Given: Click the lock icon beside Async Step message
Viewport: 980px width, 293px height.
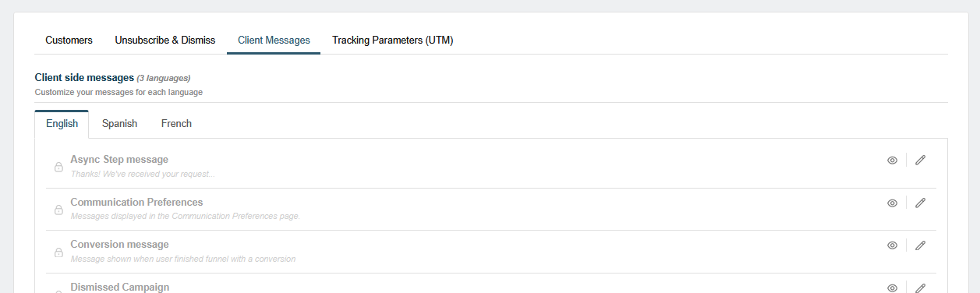Looking at the screenshot, I should (58, 167).
